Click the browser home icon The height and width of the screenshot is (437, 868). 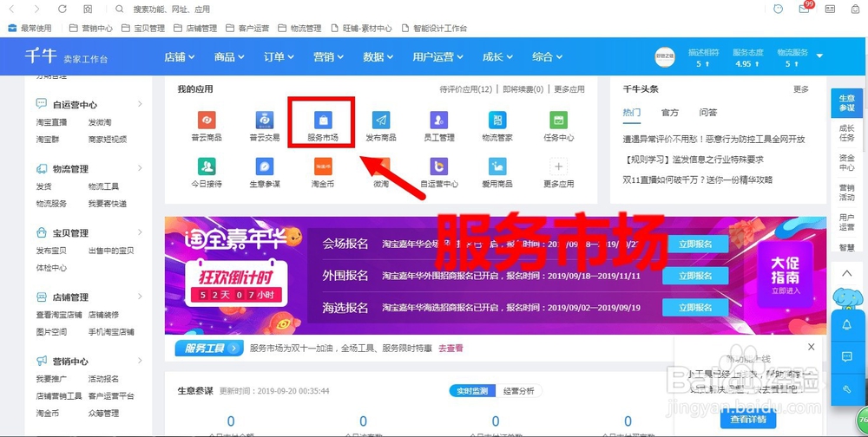(x=88, y=9)
